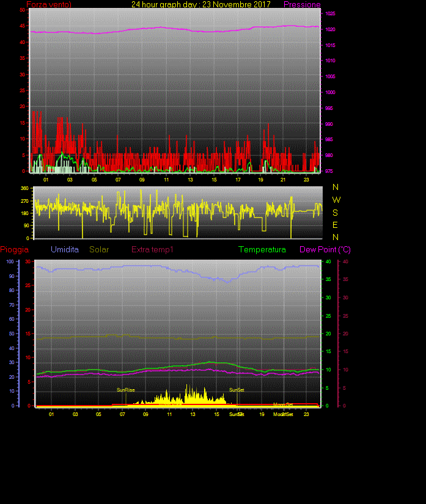This screenshot has width=426, height=504.
Task: Click the '975' pressure axis value
Action: [x=329, y=171]
